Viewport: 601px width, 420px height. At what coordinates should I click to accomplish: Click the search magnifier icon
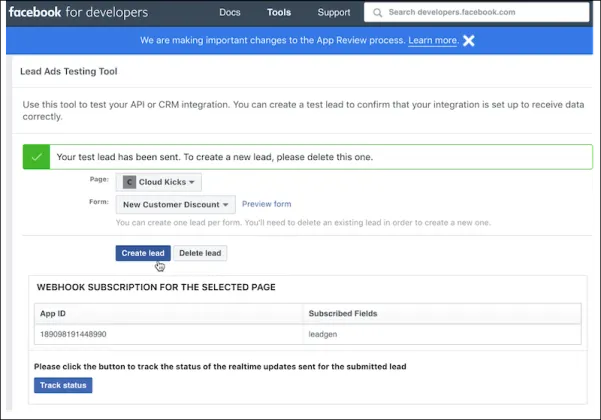(x=378, y=13)
